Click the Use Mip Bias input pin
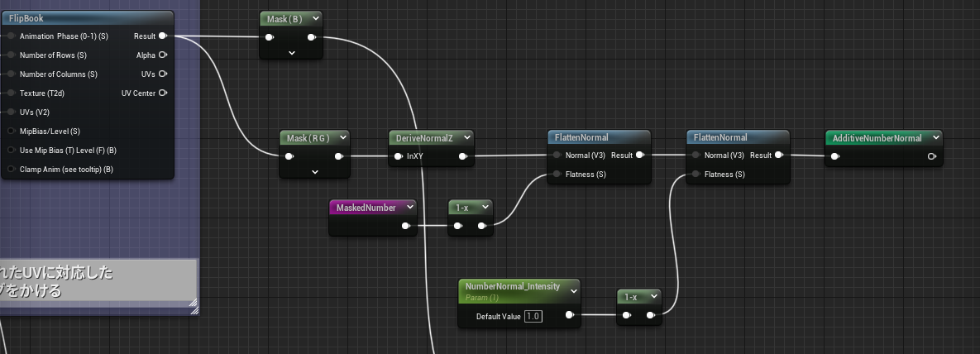Viewport: 980px width, 354px height. click(12, 150)
